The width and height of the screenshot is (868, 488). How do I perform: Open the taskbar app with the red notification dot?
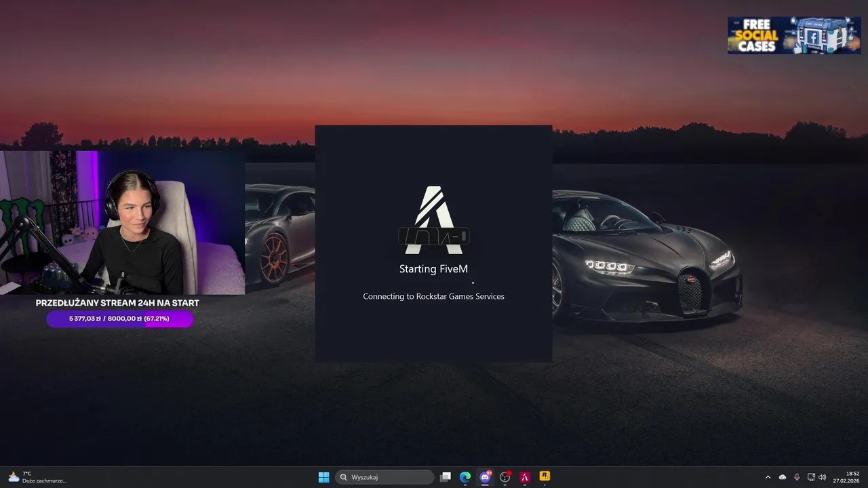coord(505,477)
